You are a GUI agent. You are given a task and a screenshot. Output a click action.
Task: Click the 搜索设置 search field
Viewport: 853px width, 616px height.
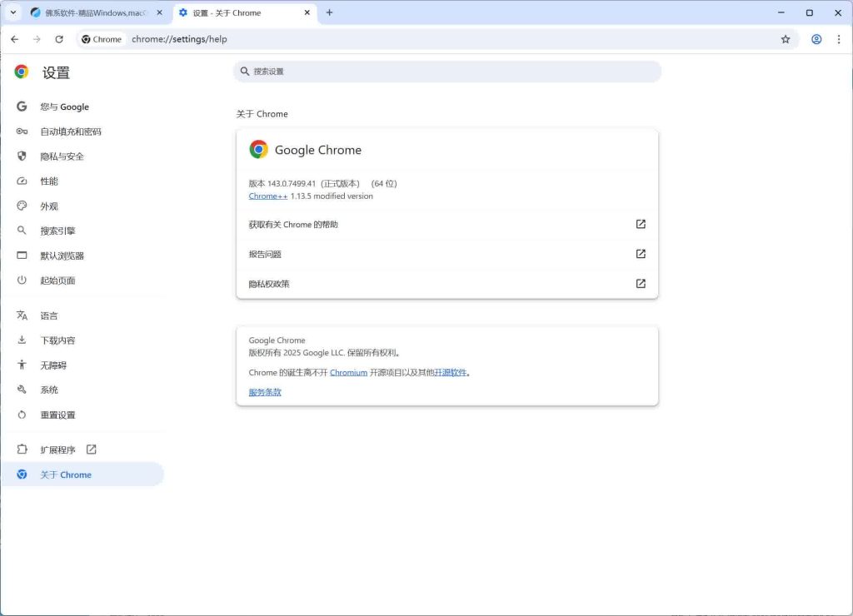447,72
